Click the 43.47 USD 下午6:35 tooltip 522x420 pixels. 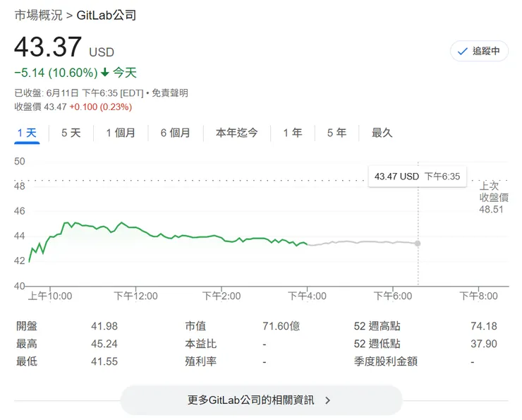pos(417,176)
